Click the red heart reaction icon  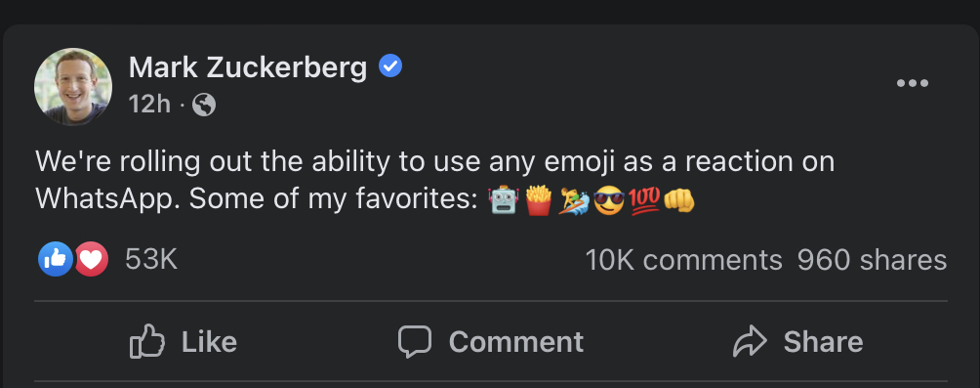pyautogui.click(x=93, y=259)
